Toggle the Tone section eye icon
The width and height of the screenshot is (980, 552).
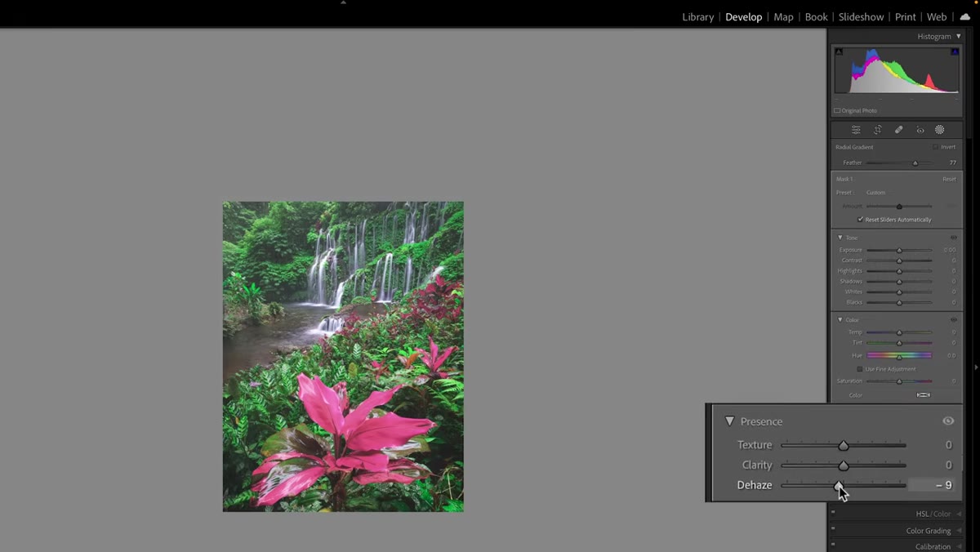tap(953, 238)
